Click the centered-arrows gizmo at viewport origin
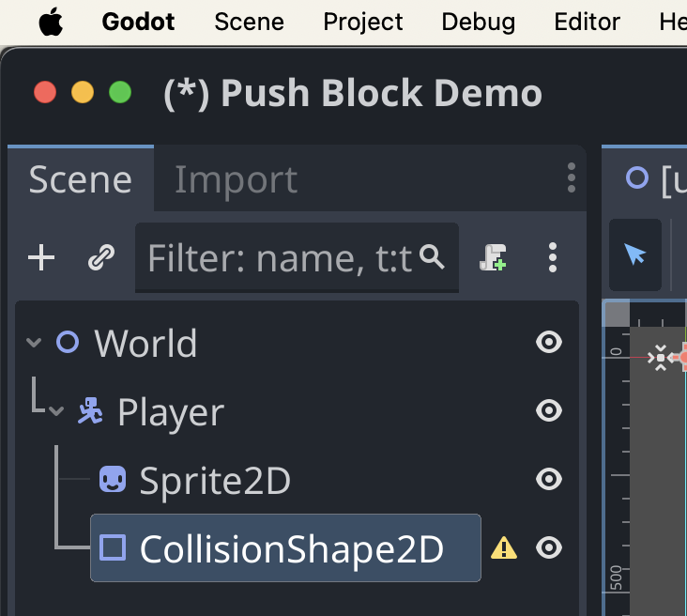 pyautogui.click(x=661, y=358)
